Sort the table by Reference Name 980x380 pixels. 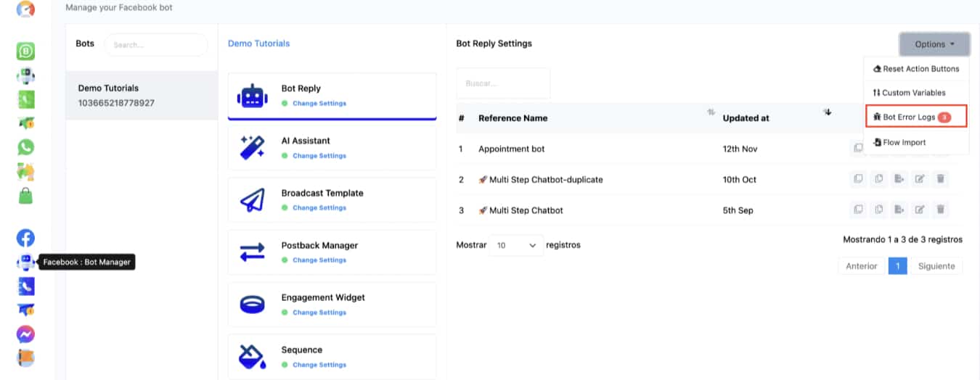point(710,112)
